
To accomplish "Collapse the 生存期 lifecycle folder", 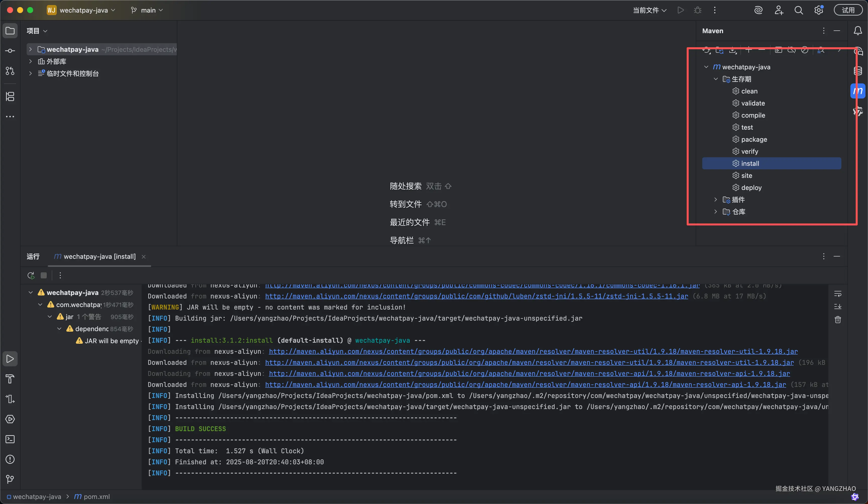I will click(x=716, y=79).
